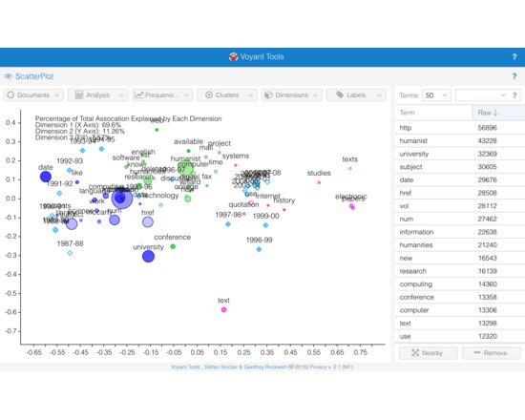The width and height of the screenshot is (525, 420).
Task: Open the Documents dropdown menu
Action: [33, 95]
